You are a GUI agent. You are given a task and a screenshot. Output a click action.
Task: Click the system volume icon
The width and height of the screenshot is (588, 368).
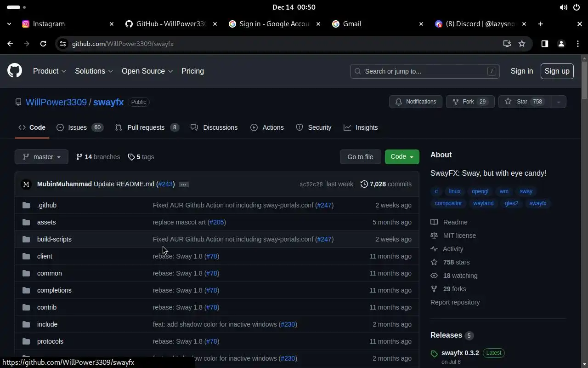click(x=563, y=7)
